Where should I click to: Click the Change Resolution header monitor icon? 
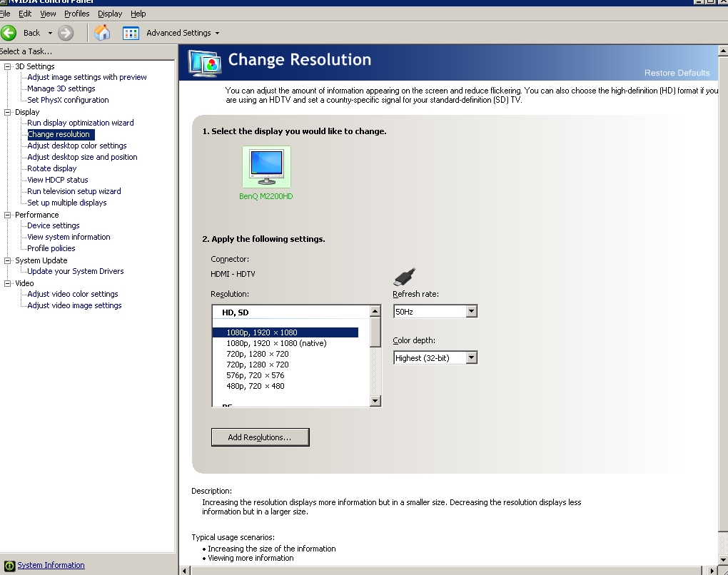(205, 63)
